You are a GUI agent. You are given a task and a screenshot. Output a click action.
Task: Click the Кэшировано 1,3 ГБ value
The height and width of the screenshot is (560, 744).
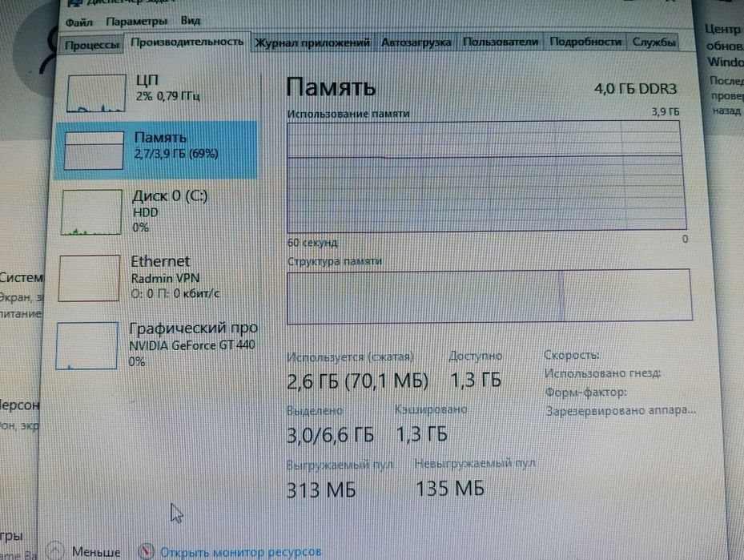[421, 434]
